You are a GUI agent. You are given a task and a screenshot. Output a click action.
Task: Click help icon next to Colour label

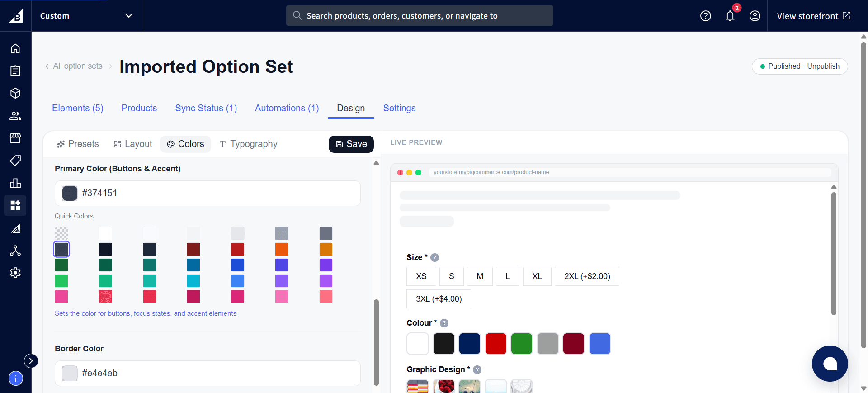pyautogui.click(x=444, y=323)
